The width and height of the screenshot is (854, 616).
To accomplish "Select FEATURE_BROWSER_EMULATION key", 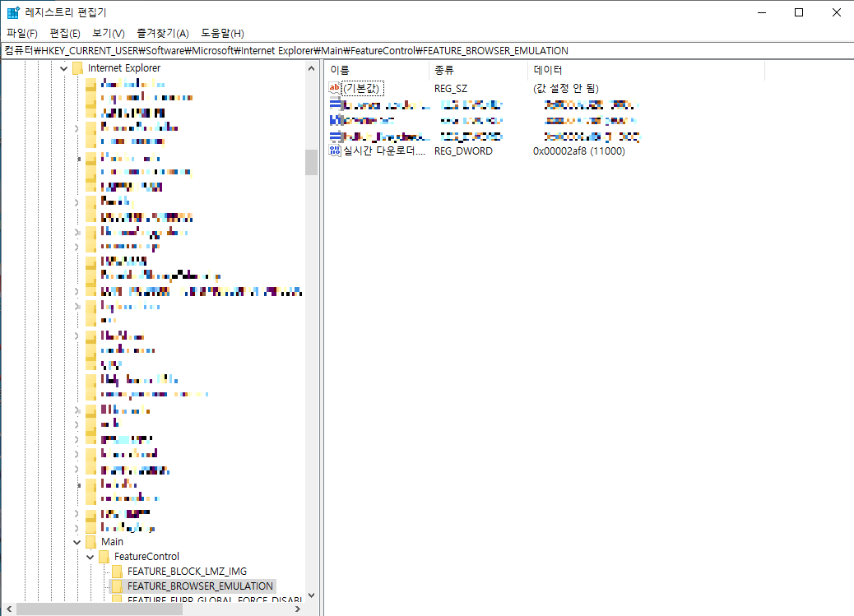I will (x=200, y=586).
